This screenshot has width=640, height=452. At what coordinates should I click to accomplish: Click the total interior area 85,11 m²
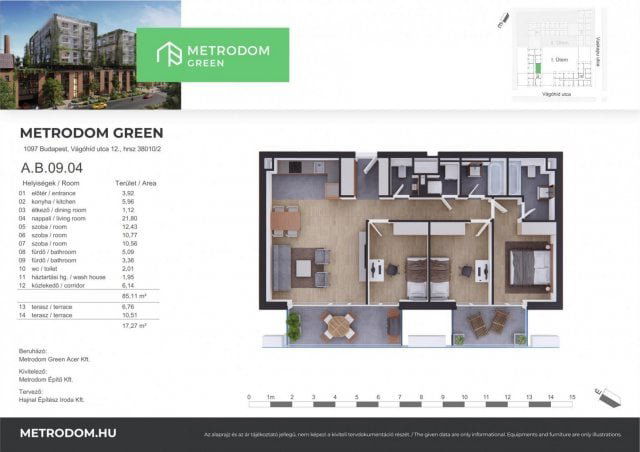[134, 296]
